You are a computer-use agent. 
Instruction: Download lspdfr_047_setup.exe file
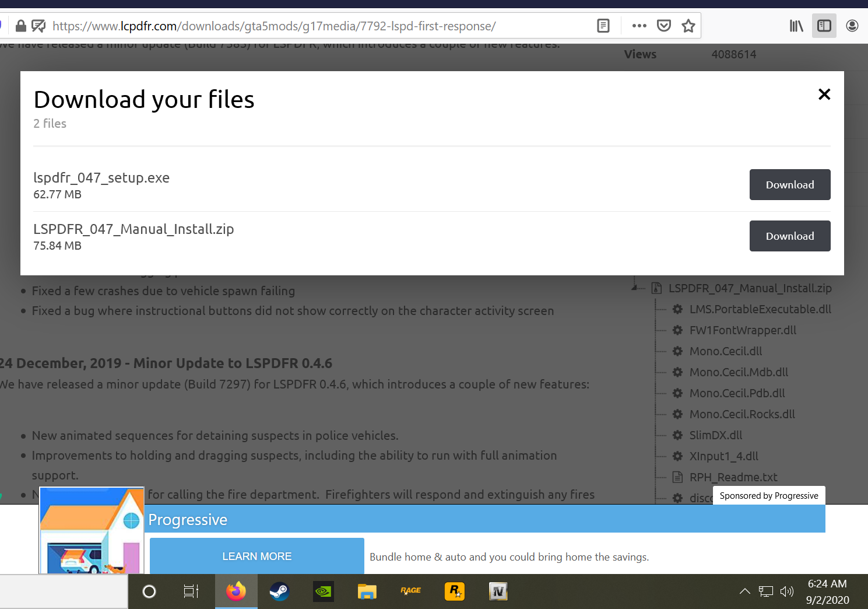790,184
